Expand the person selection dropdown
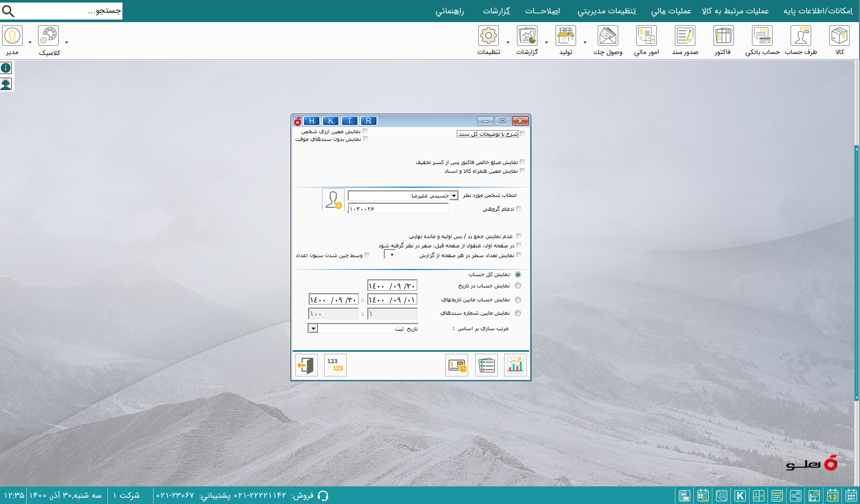 point(454,195)
